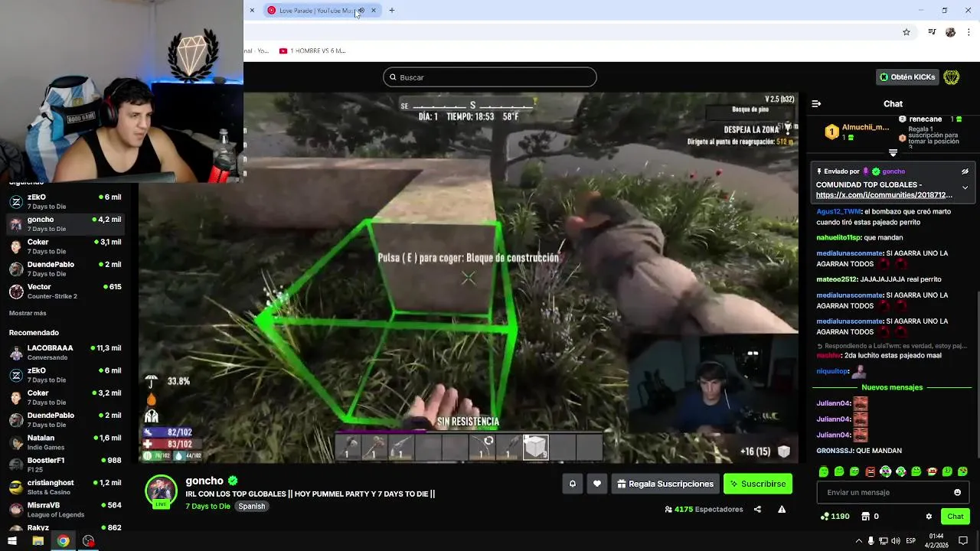The image size is (980, 551).
Task: Open Vector channel playing Counter-Strike 2
Action: click(65, 291)
